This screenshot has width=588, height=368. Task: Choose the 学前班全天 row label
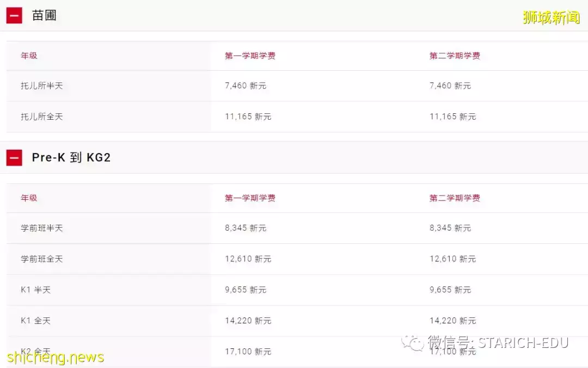(x=42, y=259)
